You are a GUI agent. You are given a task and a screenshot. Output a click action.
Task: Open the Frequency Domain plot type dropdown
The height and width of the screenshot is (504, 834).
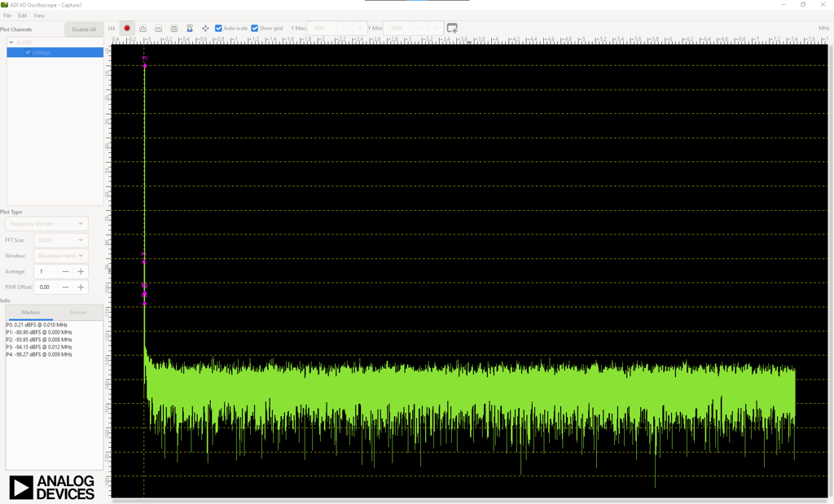tap(46, 224)
